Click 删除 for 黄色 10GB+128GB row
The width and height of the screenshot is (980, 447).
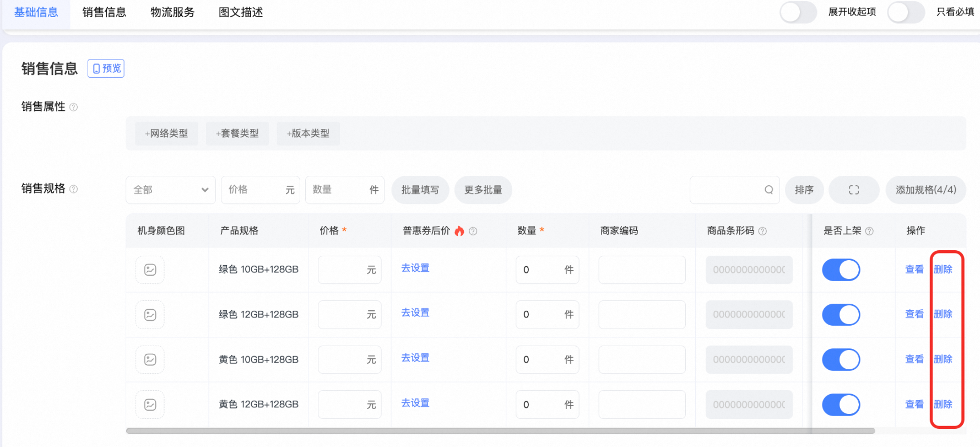[x=943, y=359]
